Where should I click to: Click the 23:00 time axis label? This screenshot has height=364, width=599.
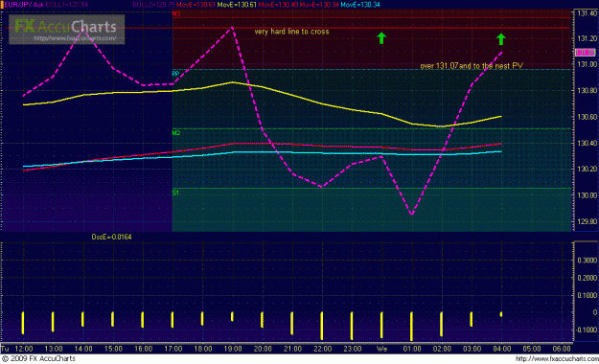tap(353, 349)
